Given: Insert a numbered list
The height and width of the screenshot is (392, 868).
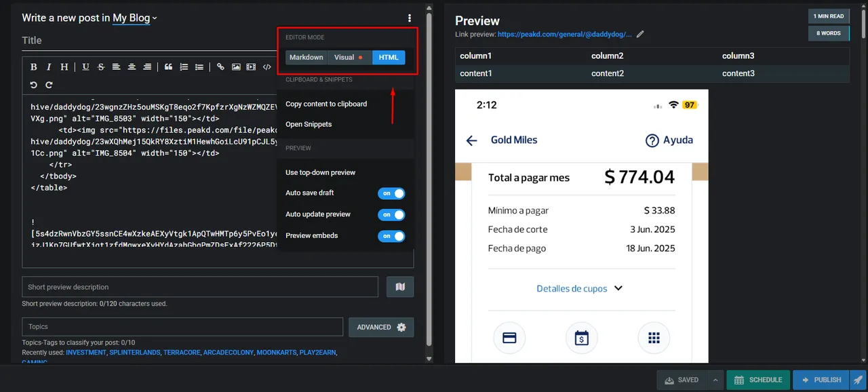Looking at the screenshot, I should coord(184,67).
